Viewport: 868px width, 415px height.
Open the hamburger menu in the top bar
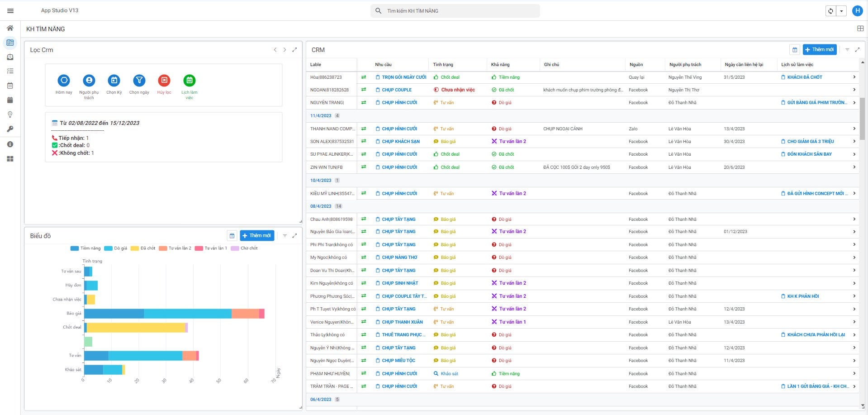pyautogui.click(x=10, y=11)
